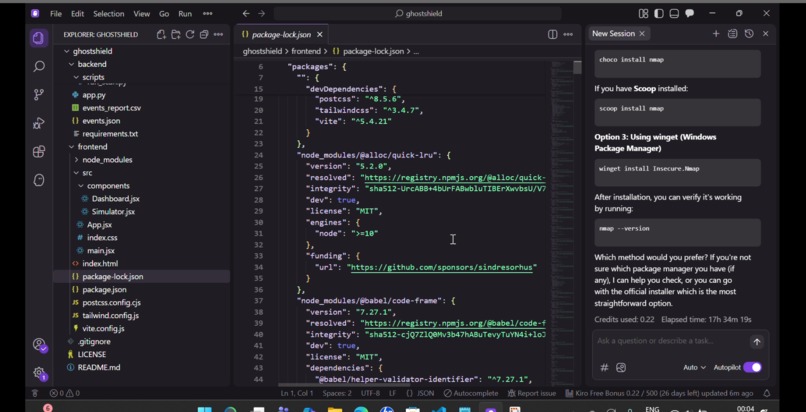Go forward with the navigation arrow
The image size is (806, 412).
[x=262, y=14]
